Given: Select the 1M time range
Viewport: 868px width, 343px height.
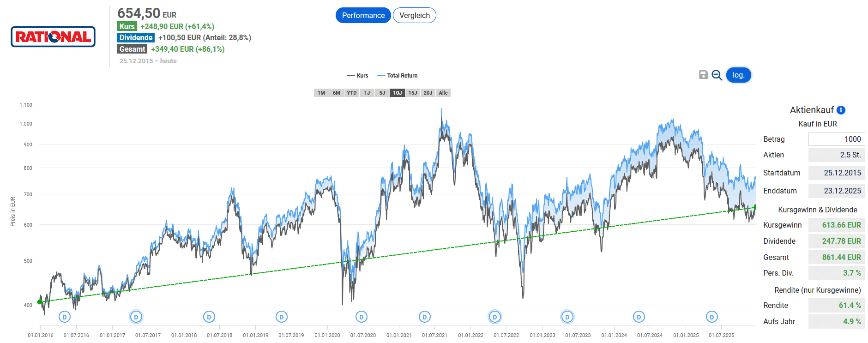Looking at the screenshot, I should 321,93.
